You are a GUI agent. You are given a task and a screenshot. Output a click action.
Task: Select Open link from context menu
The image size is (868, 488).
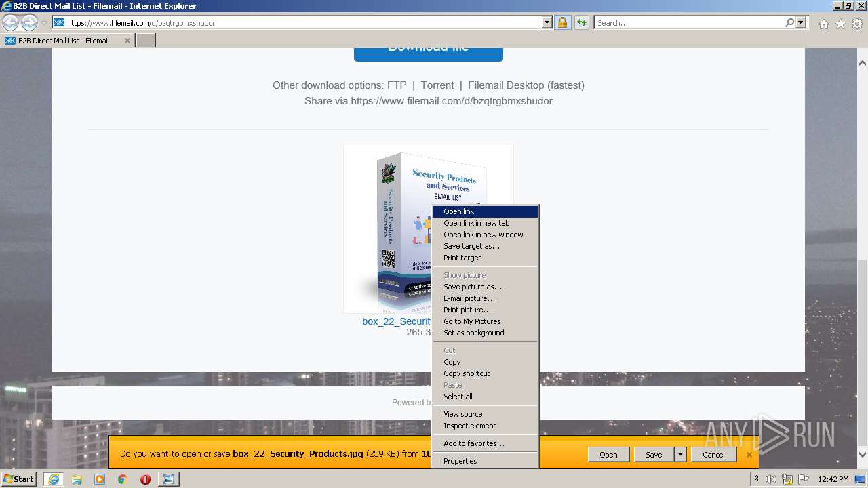click(x=486, y=211)
